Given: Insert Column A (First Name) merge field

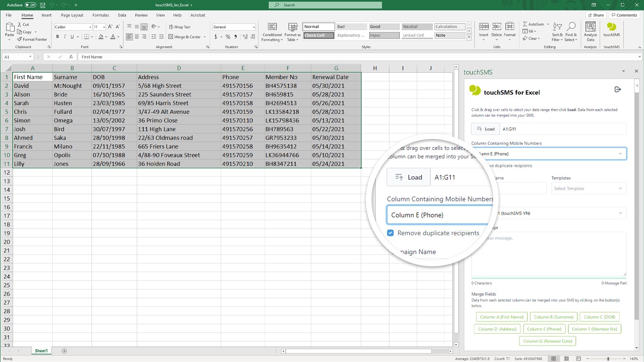Looking at the screenshot, I should 501,317.
